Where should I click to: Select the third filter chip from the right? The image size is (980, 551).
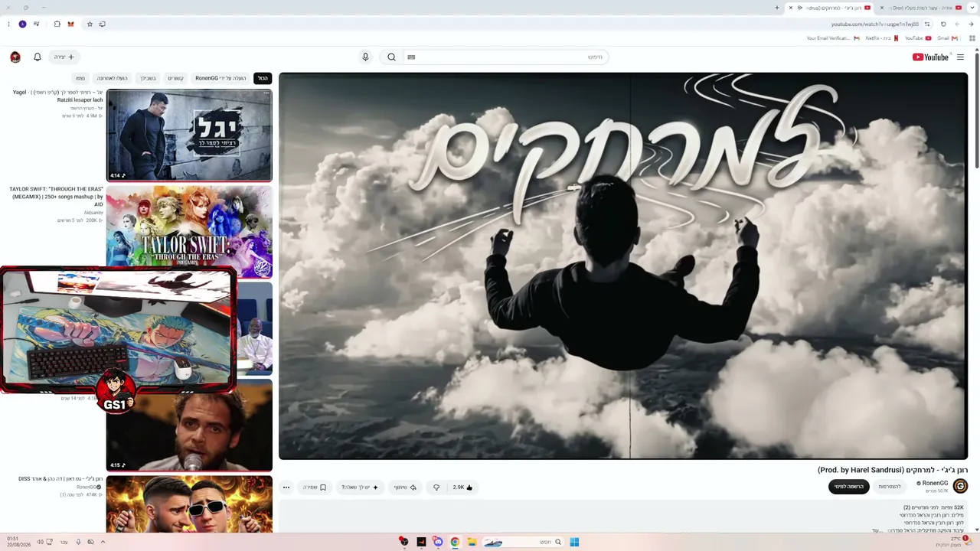tap(176, 78)
